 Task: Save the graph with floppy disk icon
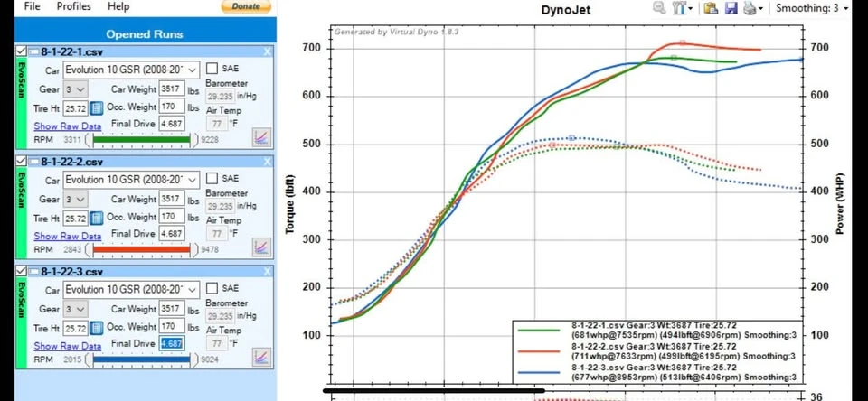tap(731, 8)
